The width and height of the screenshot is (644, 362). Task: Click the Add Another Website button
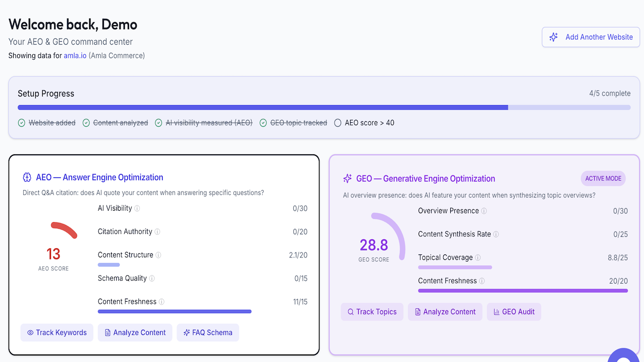(x=591, y=37)
